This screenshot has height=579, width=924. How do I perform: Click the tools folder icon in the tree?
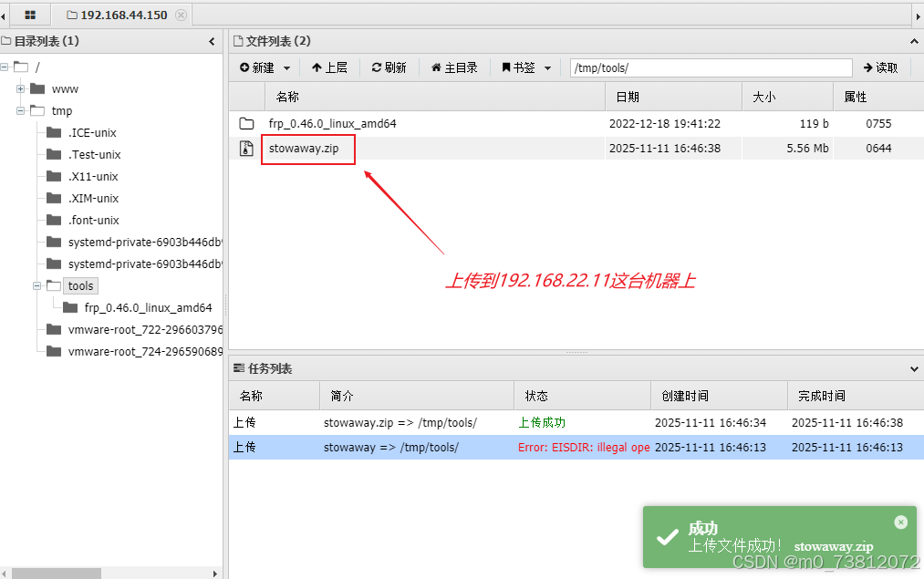(x=54, y=285)
